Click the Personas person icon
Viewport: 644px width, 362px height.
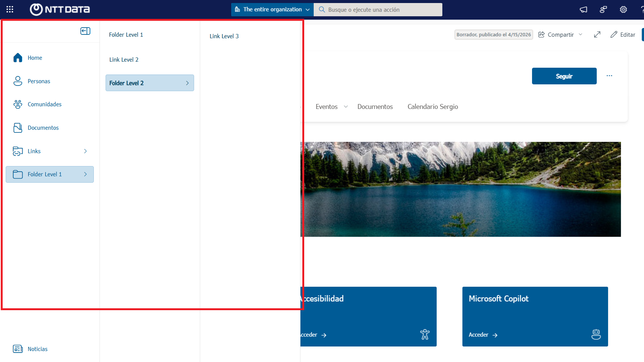(18, 81)
